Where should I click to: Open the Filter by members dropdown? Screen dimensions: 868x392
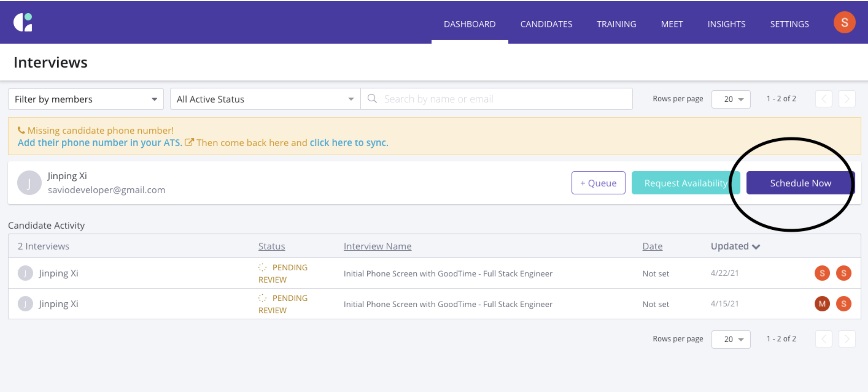point(85,99)
